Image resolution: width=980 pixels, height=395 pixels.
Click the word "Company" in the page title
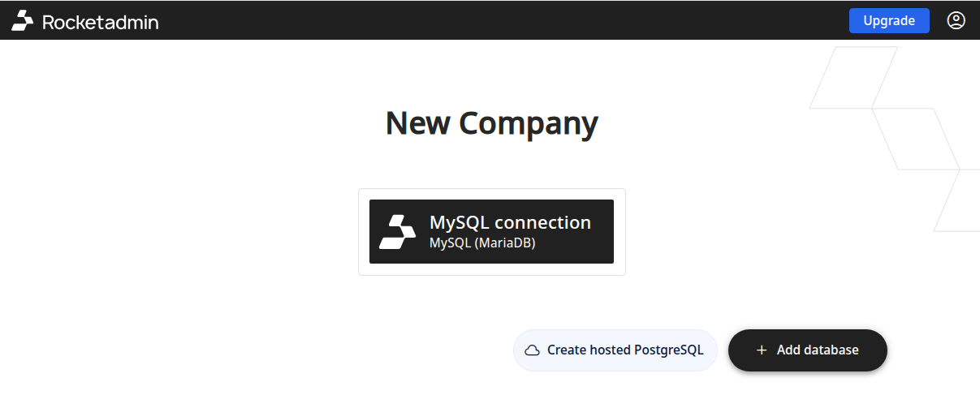coord(528,123)
